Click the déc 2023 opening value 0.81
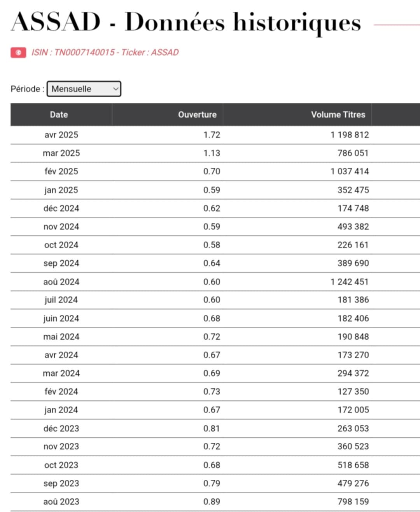Image resolution: width=420 pixels, height=512 pixels. point(212,428)
